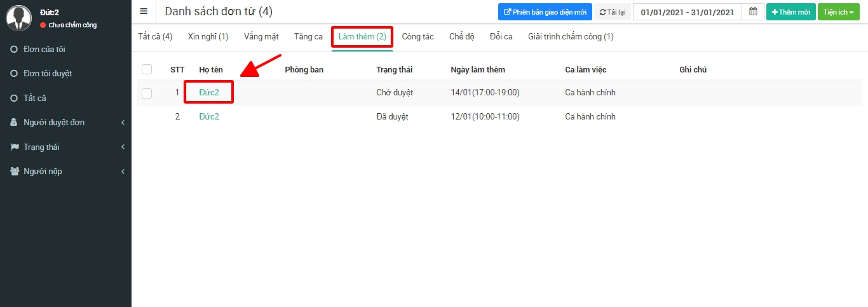Click the Thêm mới button
The width and height of the screenshot is (868, 307).
(790, 12)
